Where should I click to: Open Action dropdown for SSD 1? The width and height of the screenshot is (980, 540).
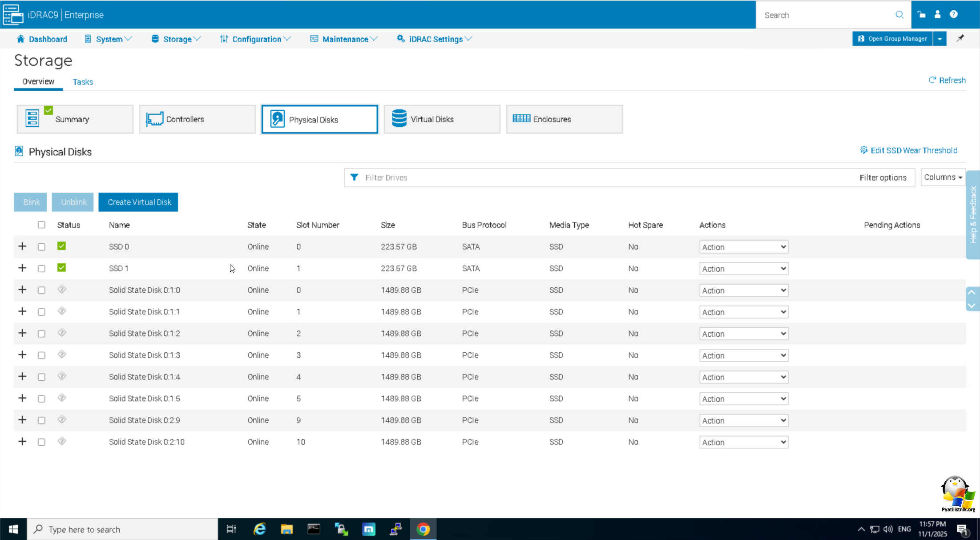point(743,269)
